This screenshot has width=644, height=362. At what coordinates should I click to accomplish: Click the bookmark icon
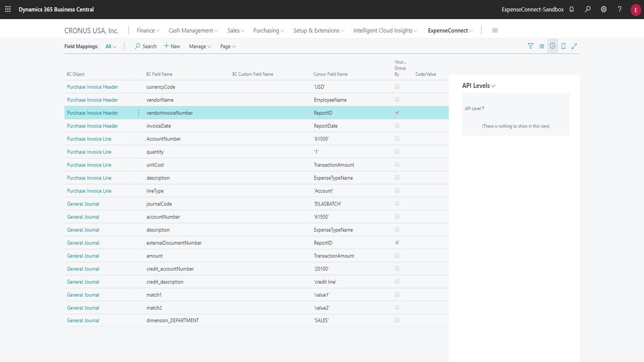[x=563, y=46]
